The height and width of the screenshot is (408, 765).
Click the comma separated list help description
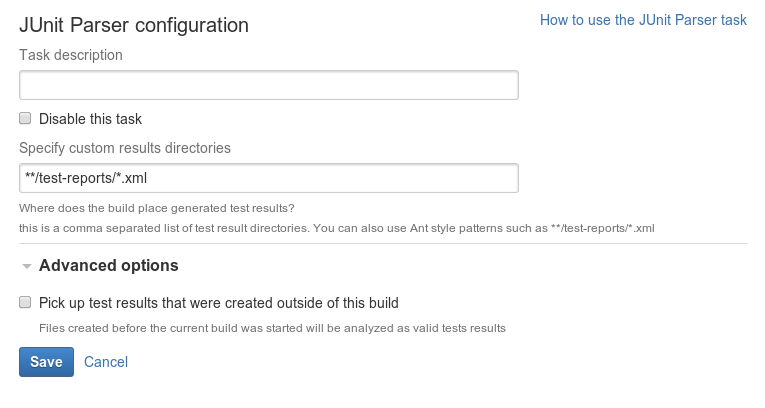tap(337, 228)
